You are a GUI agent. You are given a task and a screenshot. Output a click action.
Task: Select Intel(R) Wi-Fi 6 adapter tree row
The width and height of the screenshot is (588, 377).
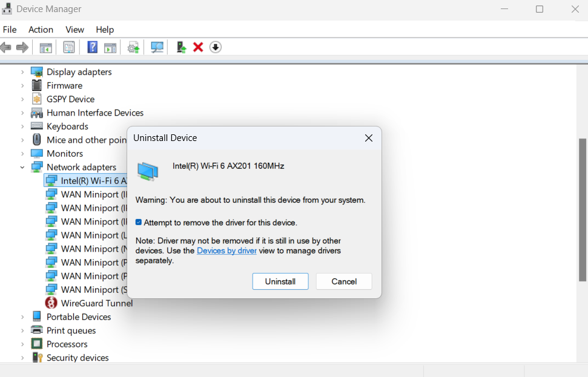pos(86,180)
